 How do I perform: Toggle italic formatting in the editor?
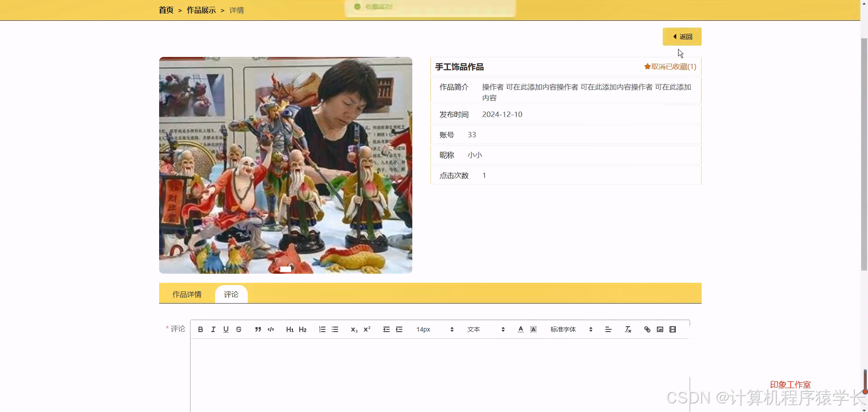pos(212,329)
